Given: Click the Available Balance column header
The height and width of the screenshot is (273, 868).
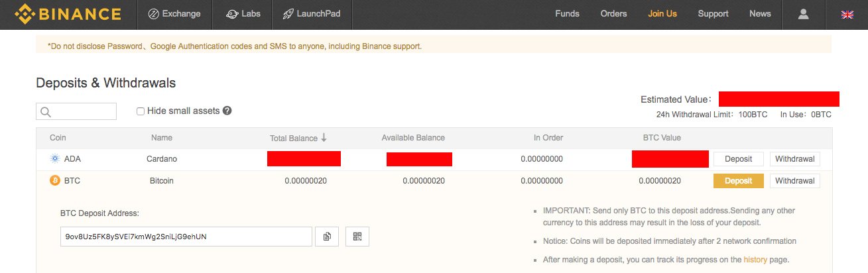Looking at the screenshot, I should click(413, 138).
